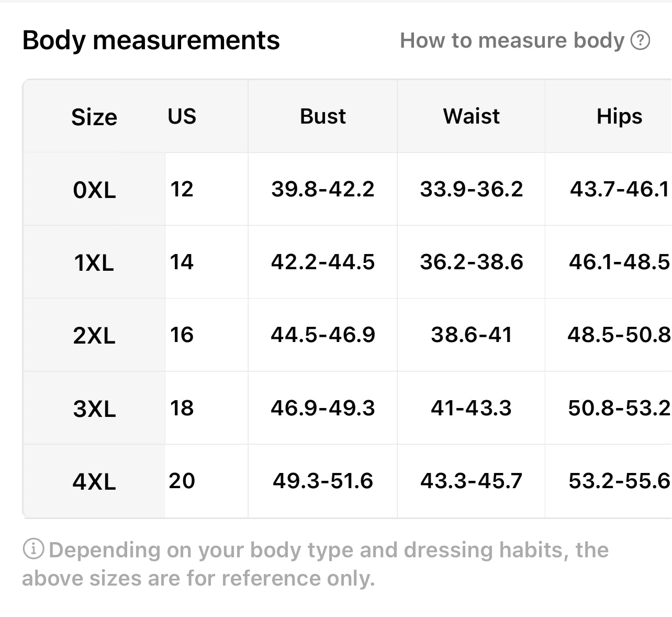Viewport: 672px width, 617px height.
Task: Select the US column header
Action: pos(182,116)
